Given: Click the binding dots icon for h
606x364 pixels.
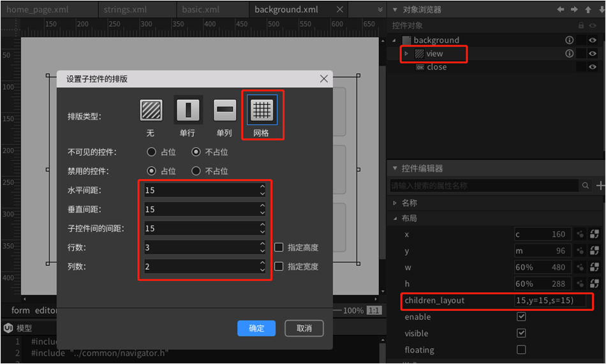Looking at the screenshot, I should [580, 284].
